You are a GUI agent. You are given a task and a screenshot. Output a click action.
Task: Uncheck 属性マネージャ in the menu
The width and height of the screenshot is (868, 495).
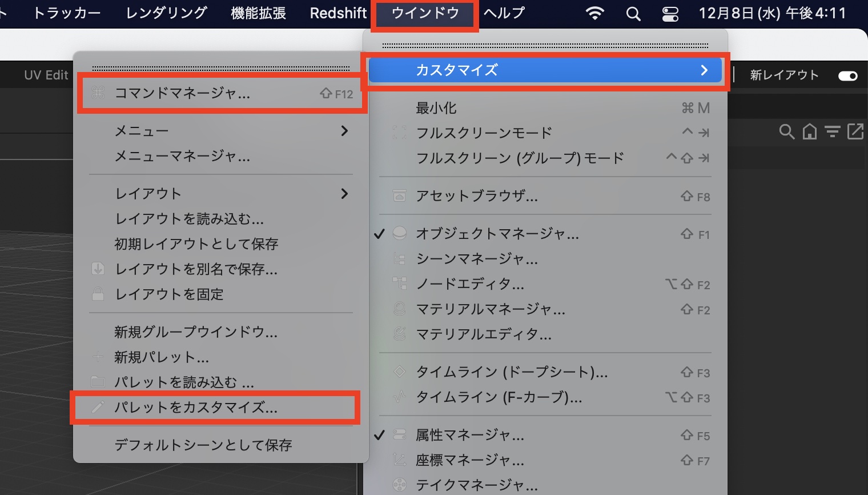click(x=469, y=435)
